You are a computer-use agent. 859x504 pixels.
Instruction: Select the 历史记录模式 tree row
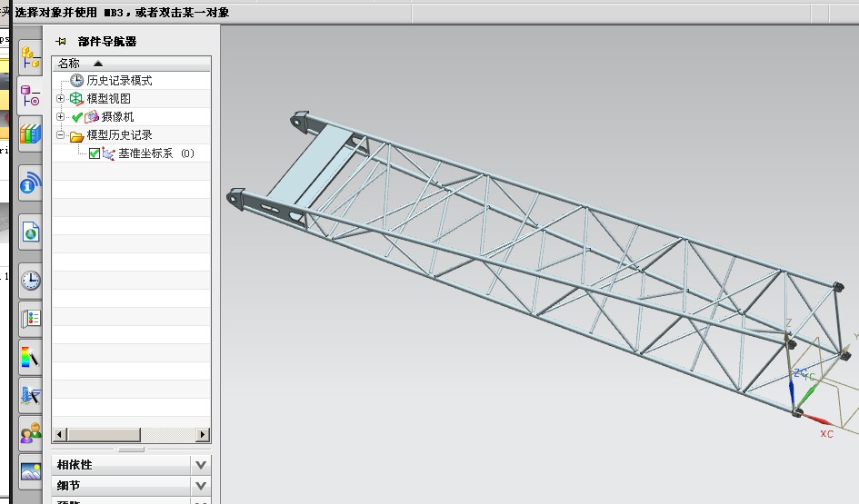132,81
